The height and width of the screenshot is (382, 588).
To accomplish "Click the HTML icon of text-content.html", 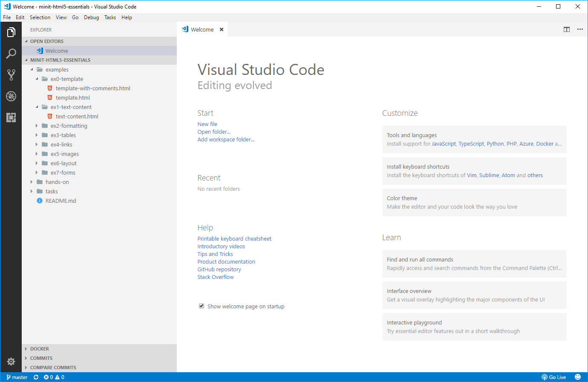I will (x=50, y=116).
